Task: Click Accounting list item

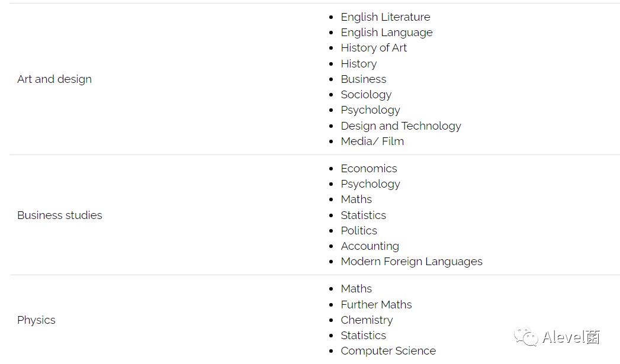Action: [370, 246]
